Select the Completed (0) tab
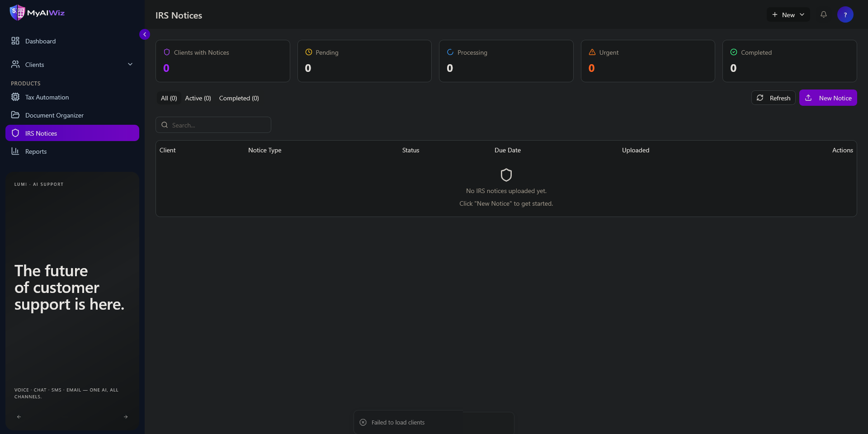The width and height of the screenshot is (868, 434). tap(239, 98)
